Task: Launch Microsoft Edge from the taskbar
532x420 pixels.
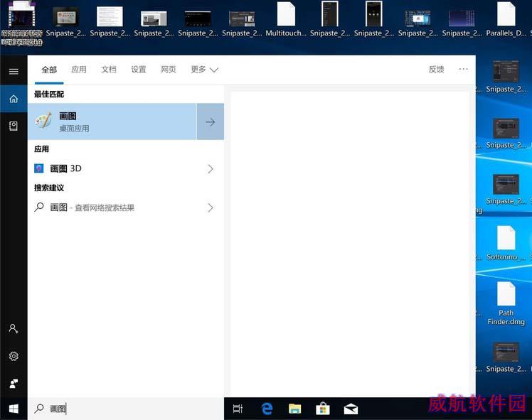Action: [x=267, y=409]
